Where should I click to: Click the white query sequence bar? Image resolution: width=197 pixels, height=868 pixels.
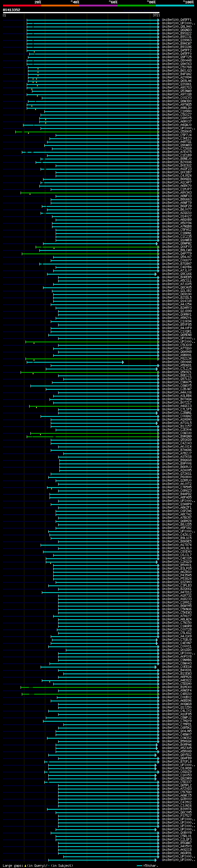pyautogui.click(x=81, y=13)
